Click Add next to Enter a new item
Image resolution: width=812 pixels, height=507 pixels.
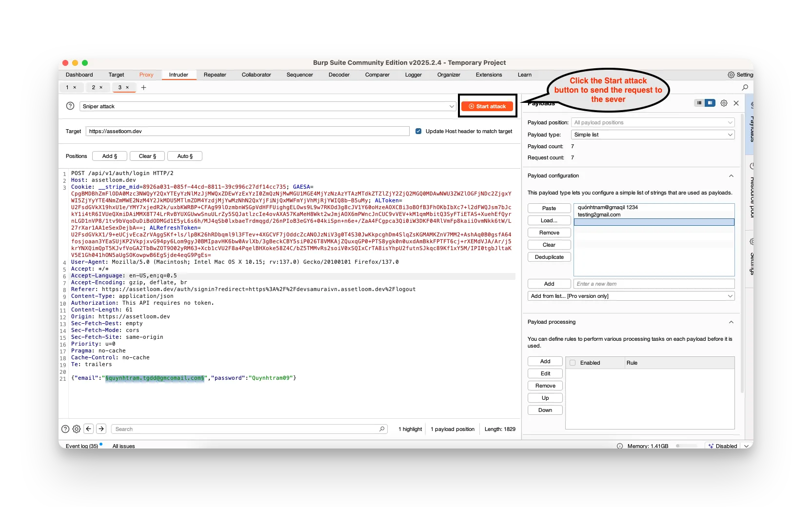[549, 284]
